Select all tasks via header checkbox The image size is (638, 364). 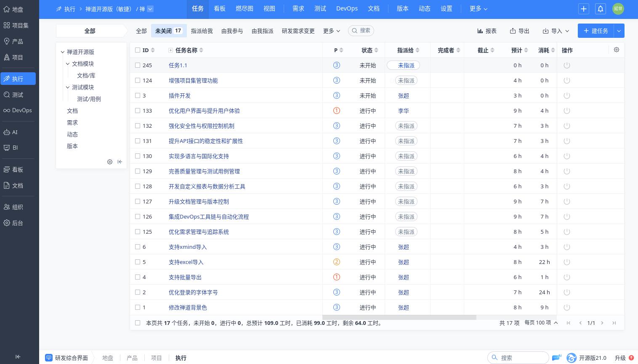(138, 50)
